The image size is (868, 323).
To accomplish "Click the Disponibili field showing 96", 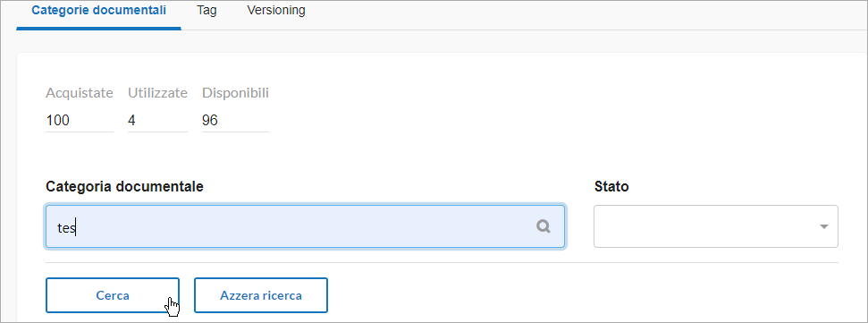I will click(235, 121).
